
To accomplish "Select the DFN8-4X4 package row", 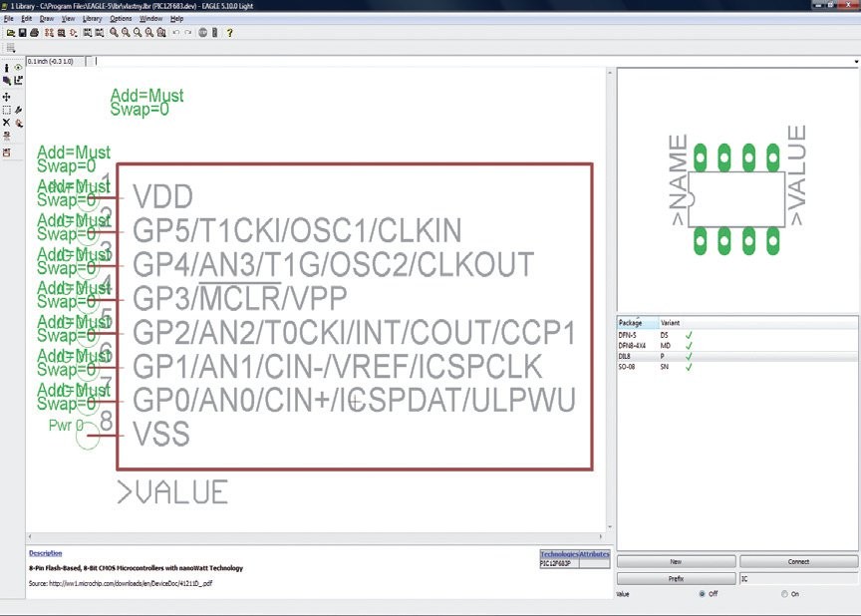I will point(737,345).
